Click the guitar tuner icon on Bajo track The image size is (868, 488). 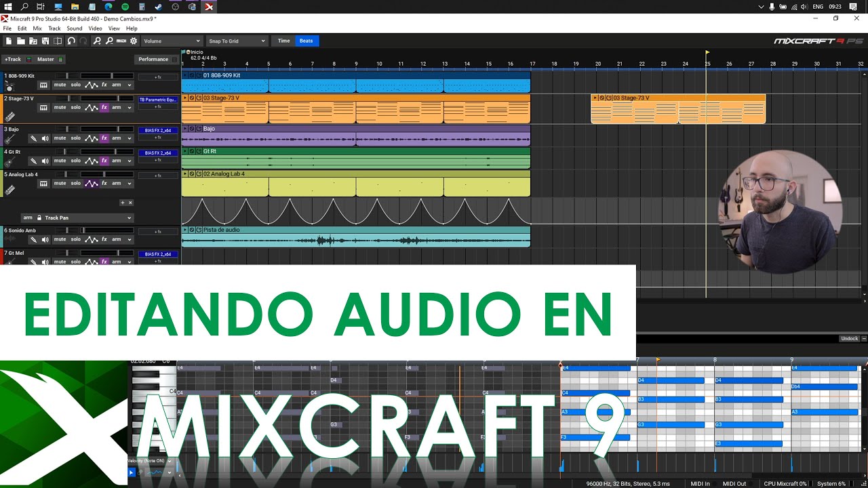[33, 138]
